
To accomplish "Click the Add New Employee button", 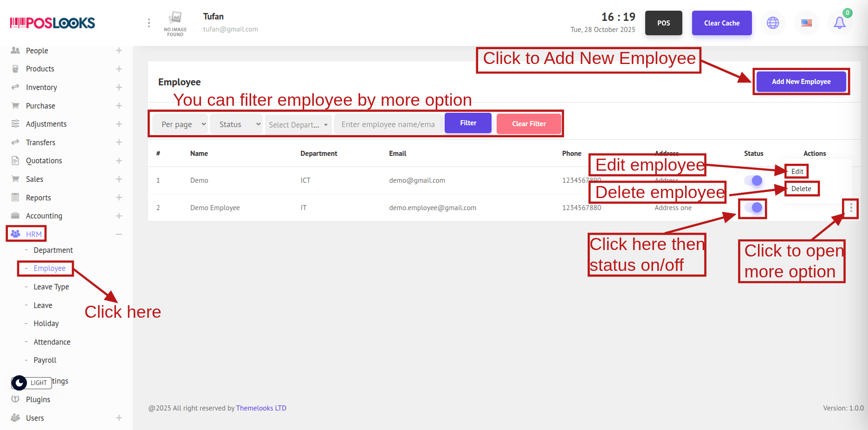I will coord(801,82).
